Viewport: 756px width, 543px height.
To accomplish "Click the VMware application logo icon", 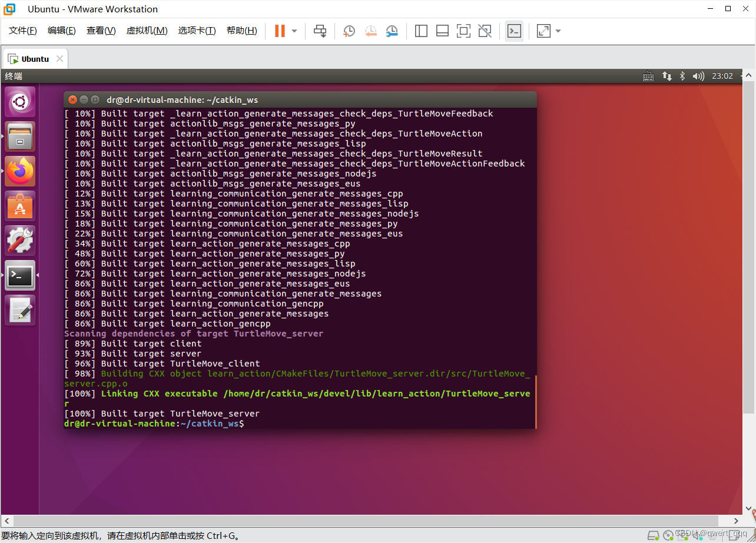I will click(x=10, y=9).
